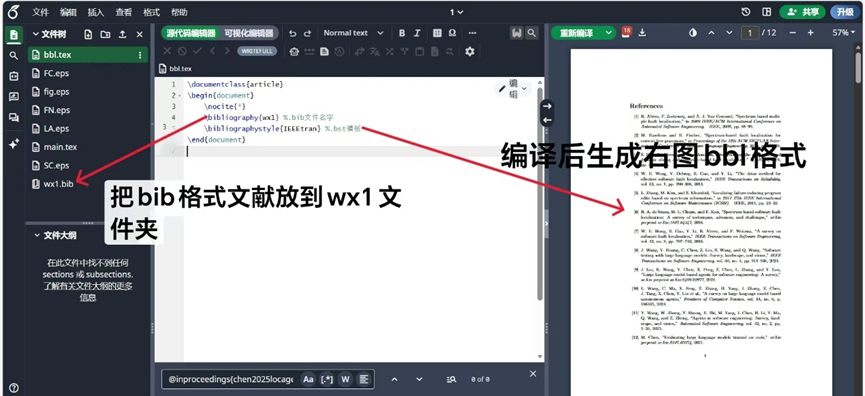Close the file tree panel

click(x=140, y=34)
